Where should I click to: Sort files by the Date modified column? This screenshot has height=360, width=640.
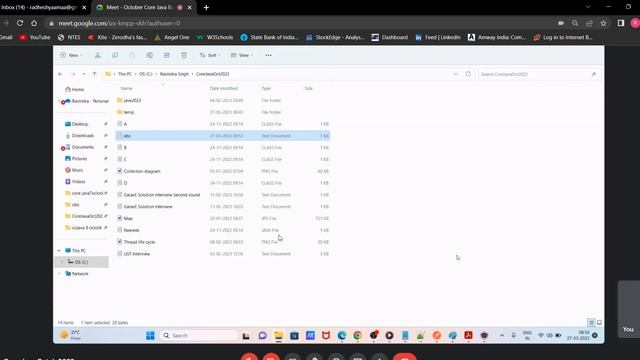point(224,88)
